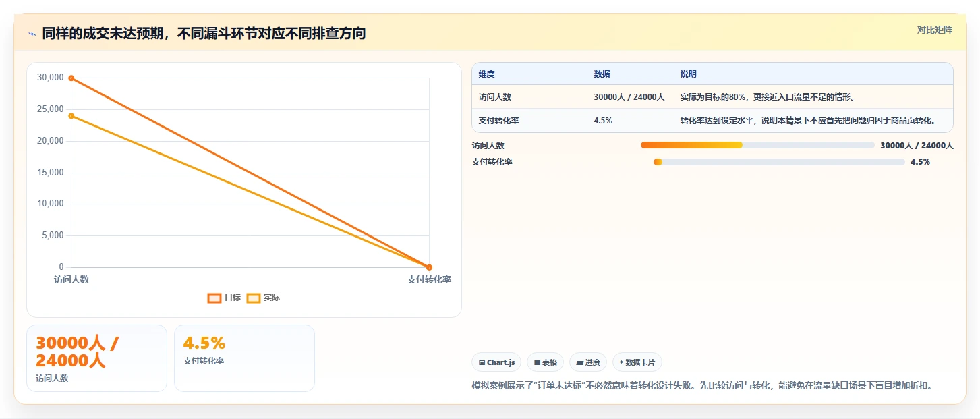Click the 访问人数 x-axis label in chart
This screenshot has width=980, height=419.
coord(71,279)
